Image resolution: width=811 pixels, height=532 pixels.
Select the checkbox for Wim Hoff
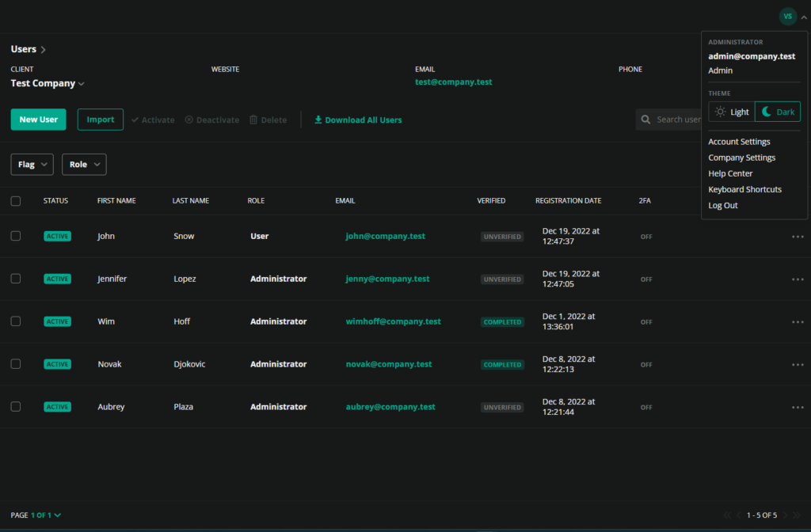pos(16,321)
